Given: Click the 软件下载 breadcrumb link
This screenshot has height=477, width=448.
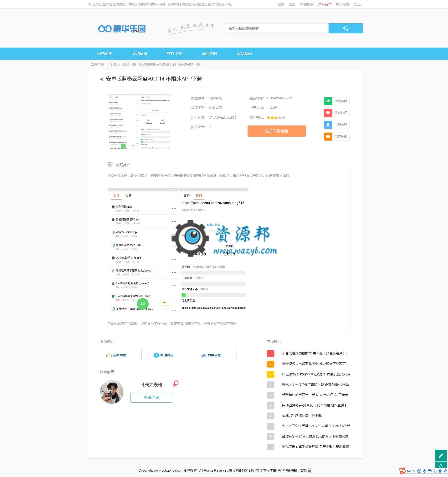Looking at the screenshot, I should click(x=129, y=65).
